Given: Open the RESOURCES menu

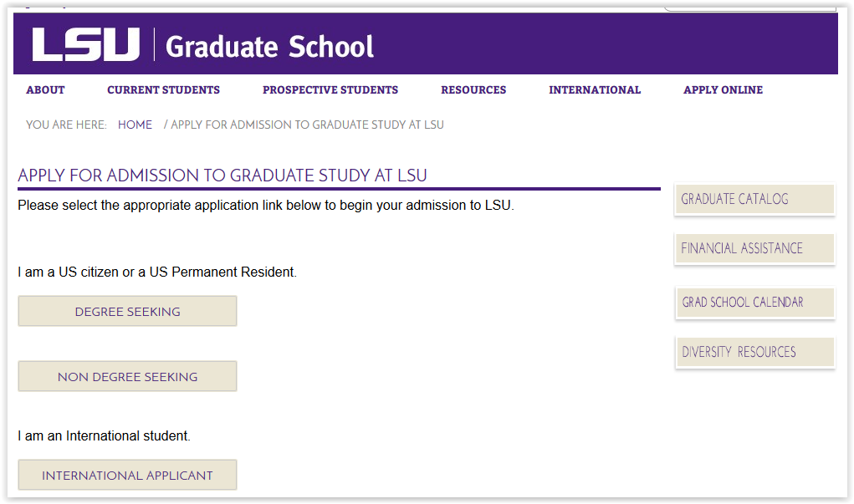Looking at the screenshot, I should (x=473, y=89).
